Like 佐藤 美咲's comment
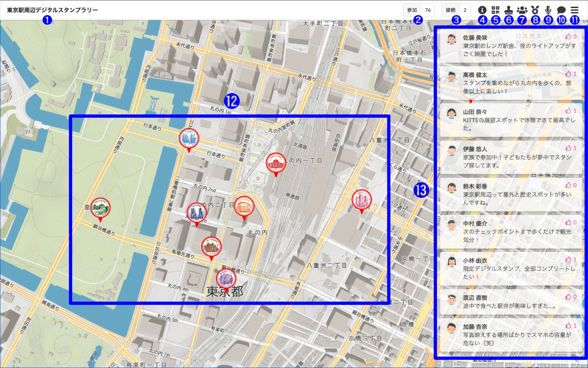The width and height of the screenshot is (588, 368). coord(571,37)
